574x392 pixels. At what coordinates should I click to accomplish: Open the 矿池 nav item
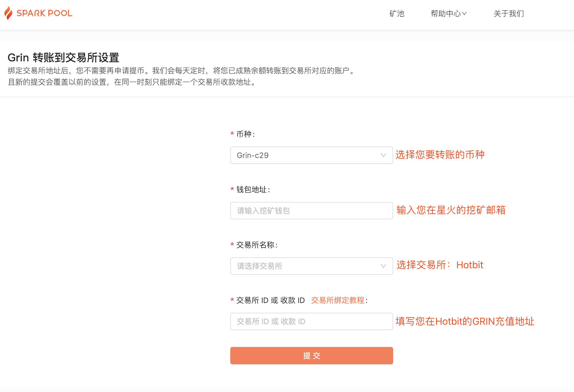click(397, 14)
